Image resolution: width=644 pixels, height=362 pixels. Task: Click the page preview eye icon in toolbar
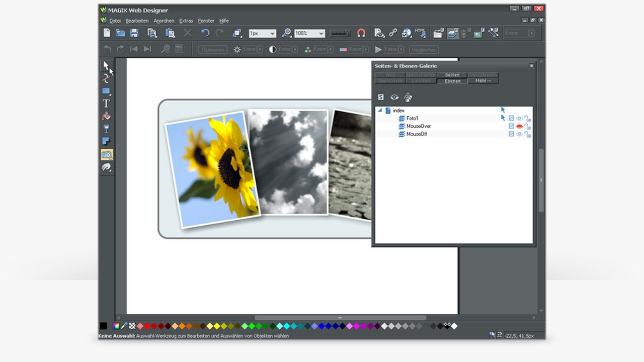[x=379, y=33]
